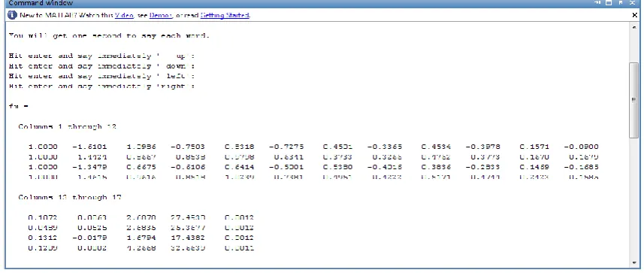Click the value 1.6794

point(141,238)
